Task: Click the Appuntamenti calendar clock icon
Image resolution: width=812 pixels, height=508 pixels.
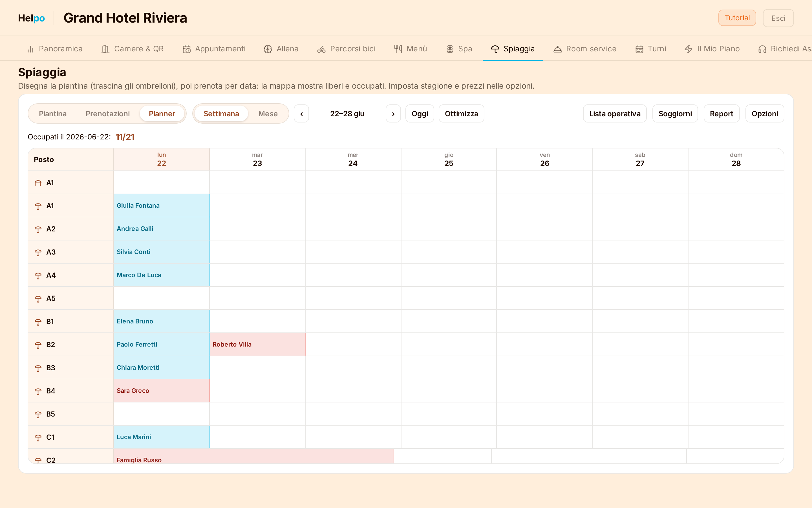Action: click(187, 49)
